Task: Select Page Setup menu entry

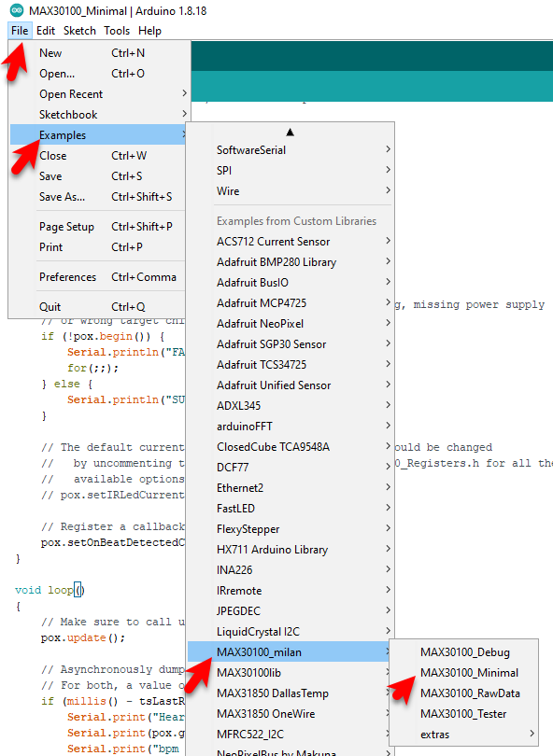Action: pos(98,227)
